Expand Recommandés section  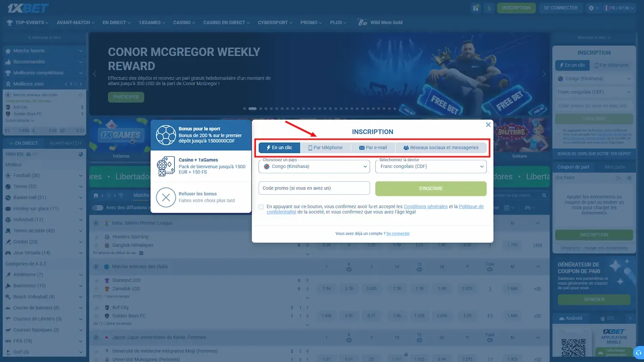[x=44, y=62]
